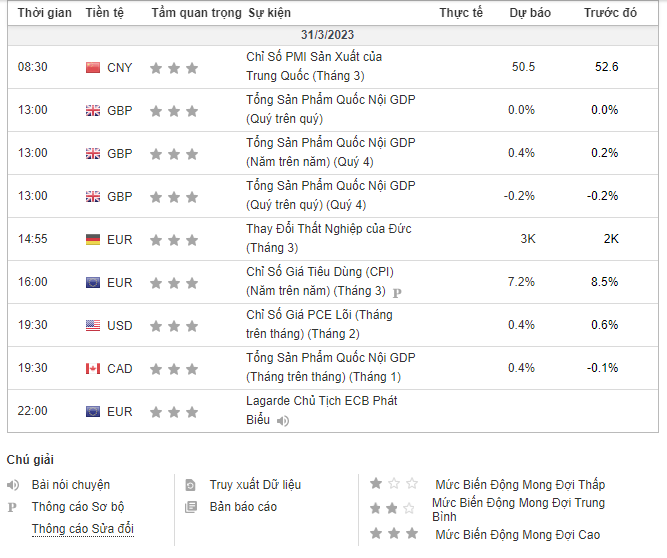667x558 pixels.
Task: Click the 'Thông cáo Sửa đổi' link
Action: coord(82,529)
